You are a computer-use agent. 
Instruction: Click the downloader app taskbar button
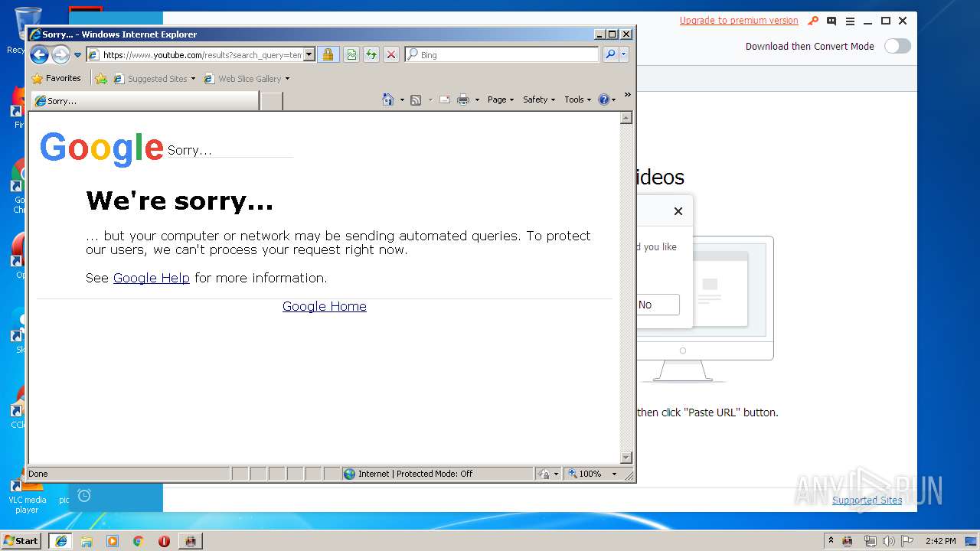point(191,541)
